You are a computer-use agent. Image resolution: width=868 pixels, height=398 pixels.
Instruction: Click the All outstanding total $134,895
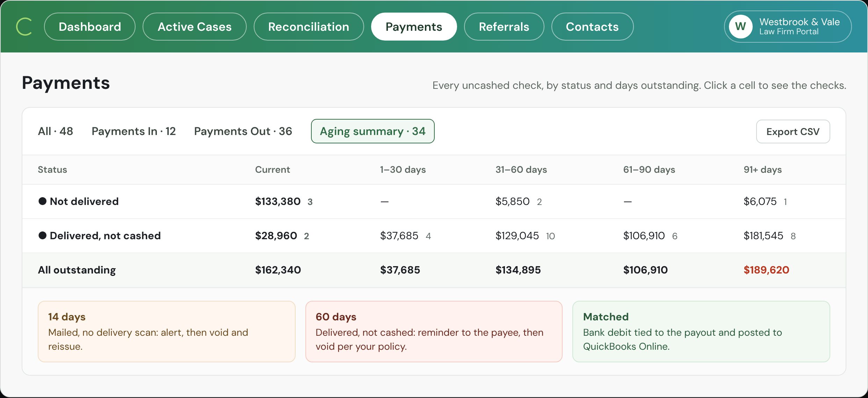click(x=518, y=270)
